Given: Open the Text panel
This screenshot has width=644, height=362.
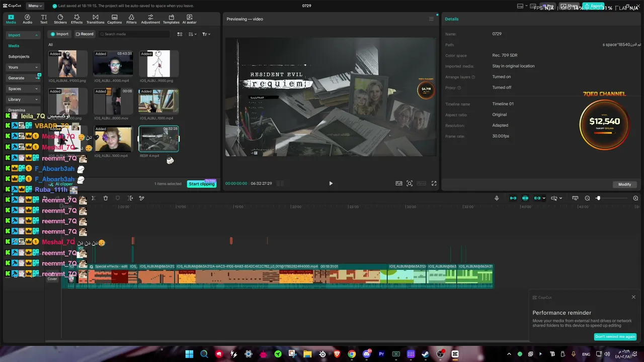Looking at the screenshot, I should coord(44,19).
